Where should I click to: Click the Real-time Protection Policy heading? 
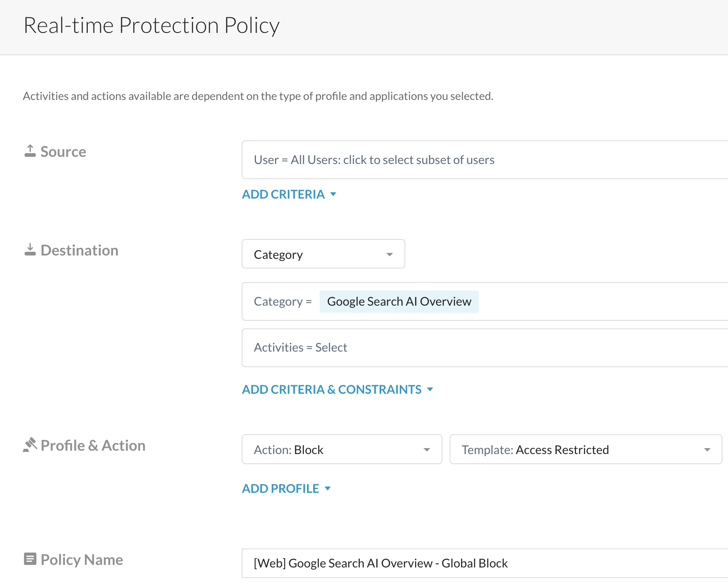click(x=151, y=25)
